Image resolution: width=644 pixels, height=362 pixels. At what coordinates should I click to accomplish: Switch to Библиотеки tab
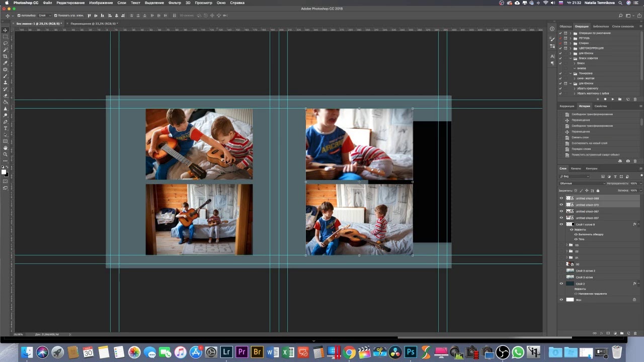[x=601, y=26]
